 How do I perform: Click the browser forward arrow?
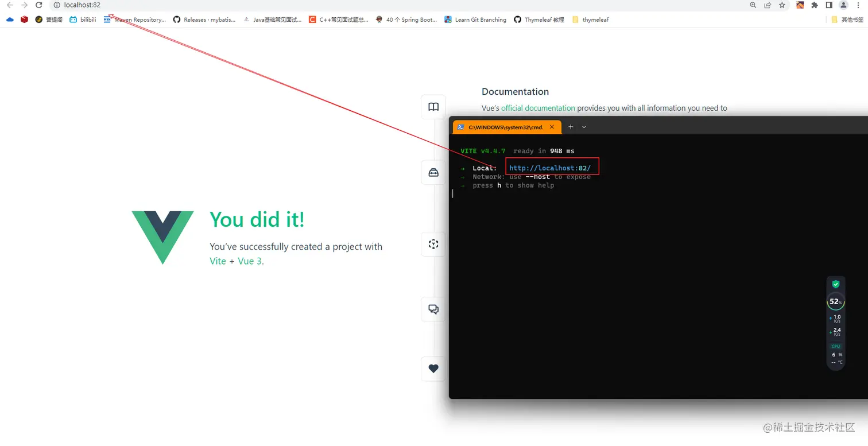point(24,5)
